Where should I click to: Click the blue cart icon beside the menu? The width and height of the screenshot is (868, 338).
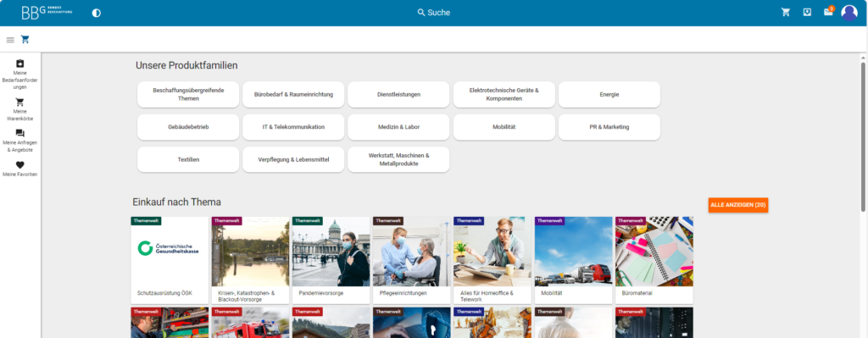[25, 39]
